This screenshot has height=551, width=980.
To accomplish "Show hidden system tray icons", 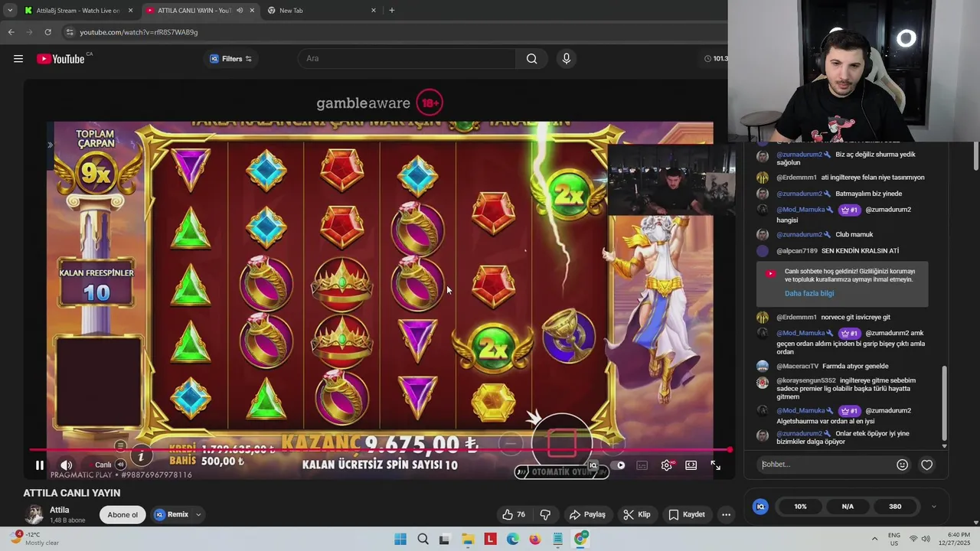I will pos(874,539).
